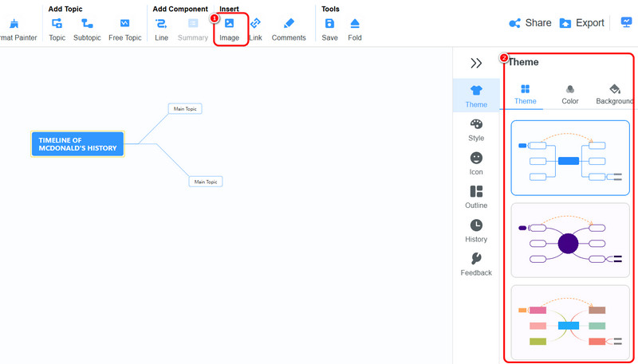Choose the purple circle-center theme thumbnail
The height and width of the screenshot is (364, 638).
click(570, 240)
